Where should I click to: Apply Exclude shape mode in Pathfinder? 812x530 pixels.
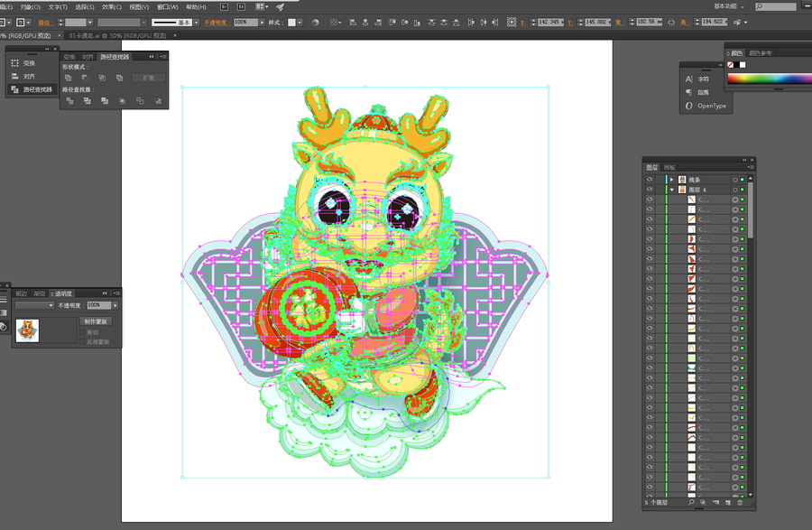[x=120, y=78]
